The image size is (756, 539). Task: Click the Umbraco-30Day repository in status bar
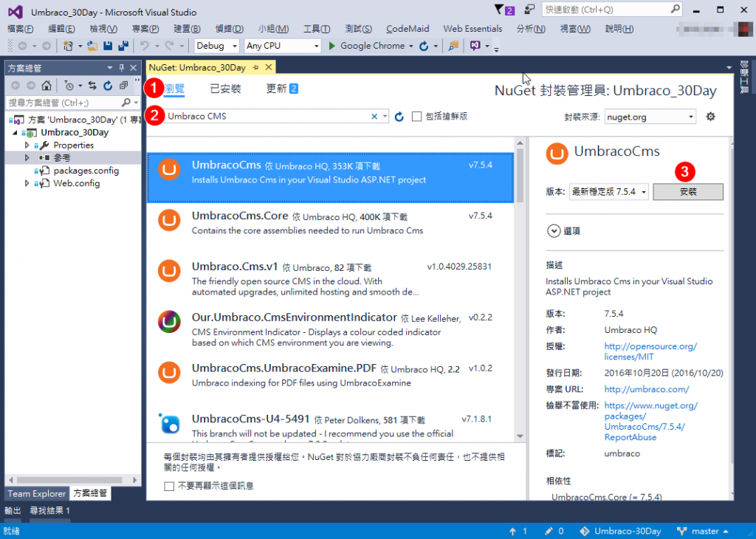coord(620,532)
